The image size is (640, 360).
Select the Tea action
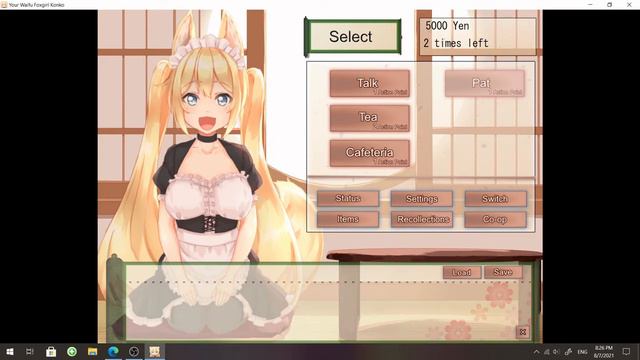pyautogui.click(x=369, y=118)
